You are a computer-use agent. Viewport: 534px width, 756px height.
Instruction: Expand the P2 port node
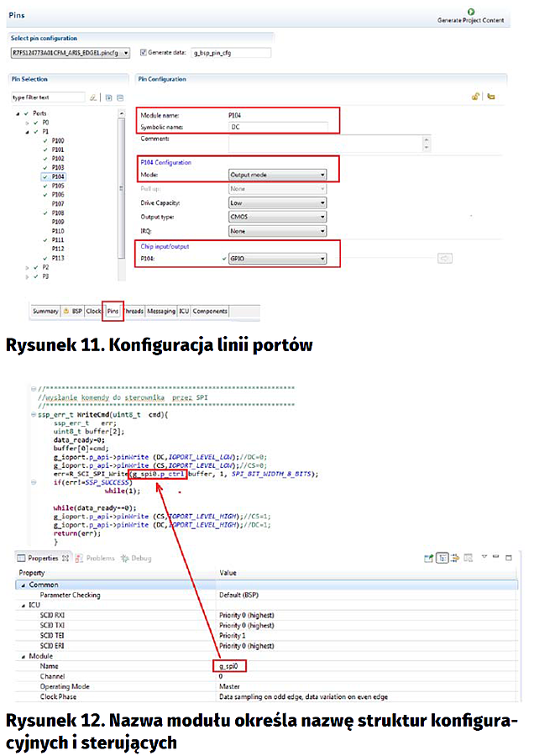[x=27, y=266]
